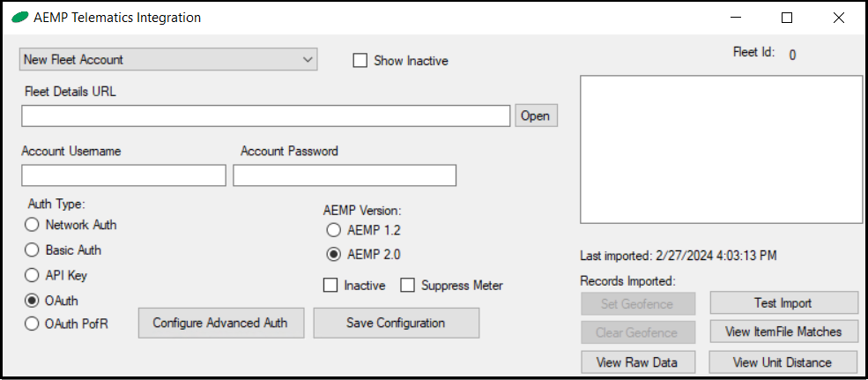Image resolution: width=868 pixels, height=380 pixels.
Task: Pick the OAuth PofR auth type
Action: (x=33, y=324)
